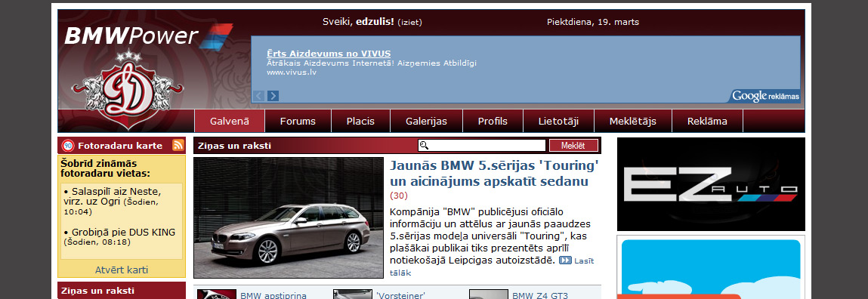Open the Galvenā tab
Screen dimensions: 868x299
click(230, 122)
